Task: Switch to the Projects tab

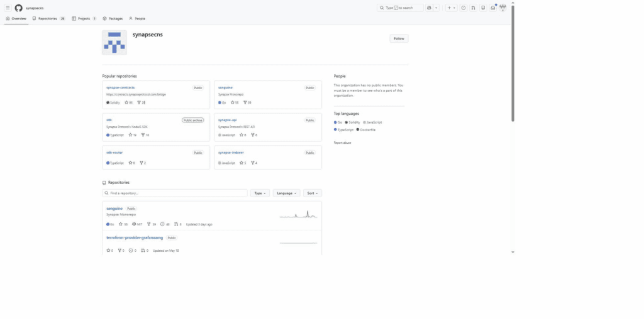Action: pyautogui.click(x=84, y=18)
